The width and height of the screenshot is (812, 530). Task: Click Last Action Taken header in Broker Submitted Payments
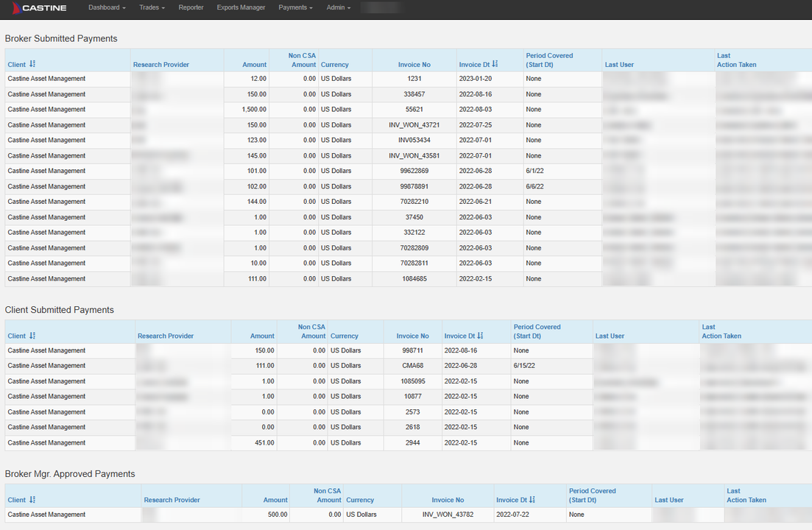point(736,60)
